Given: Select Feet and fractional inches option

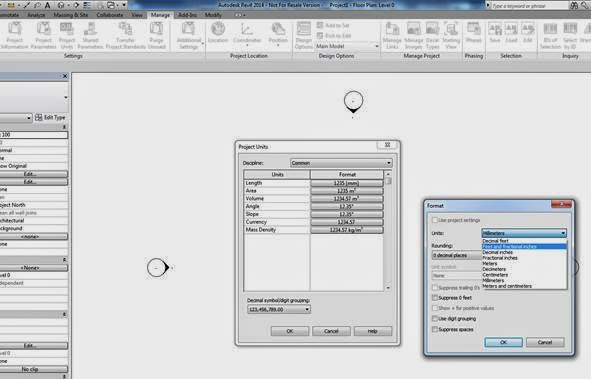Looking at the screenshot, I should (x=524, y=246).
